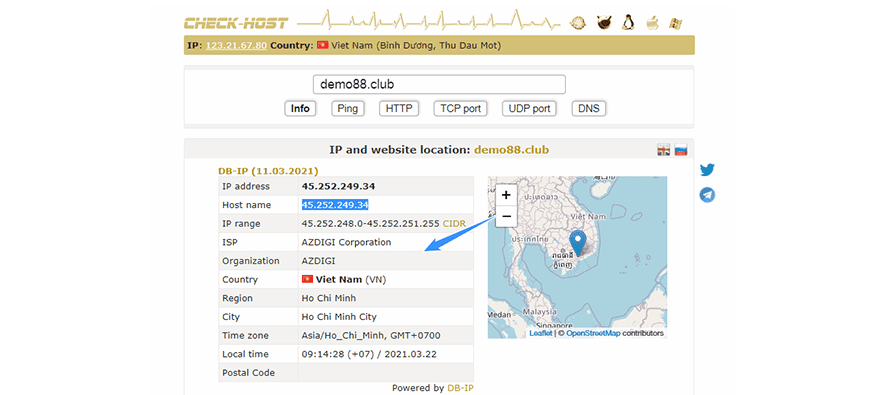Click the globe icon in the header

coord(578,23)
